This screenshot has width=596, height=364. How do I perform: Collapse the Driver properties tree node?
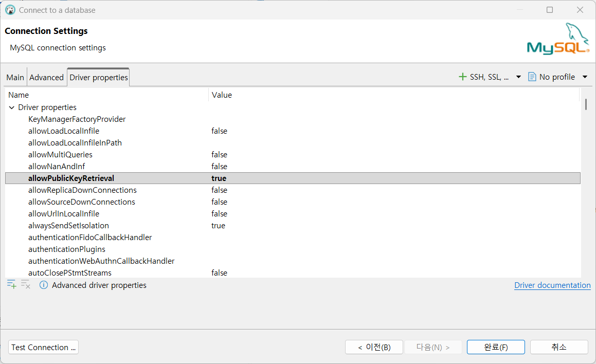(12, 107)
